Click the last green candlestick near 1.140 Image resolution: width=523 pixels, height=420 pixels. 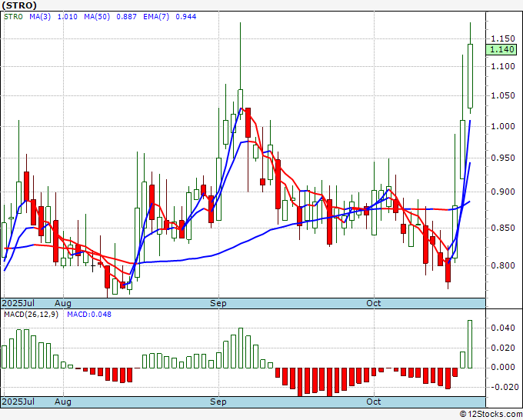[470, 75]
